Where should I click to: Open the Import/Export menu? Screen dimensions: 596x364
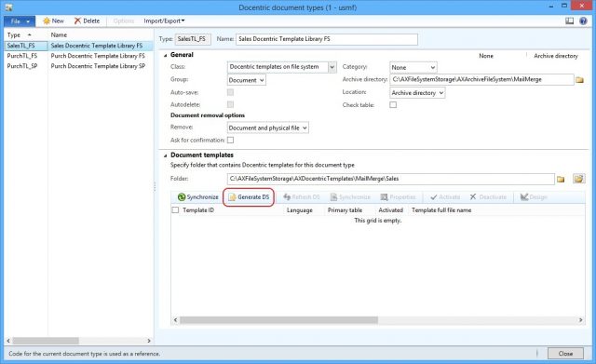pyautogui.click(x=164, y=20)
